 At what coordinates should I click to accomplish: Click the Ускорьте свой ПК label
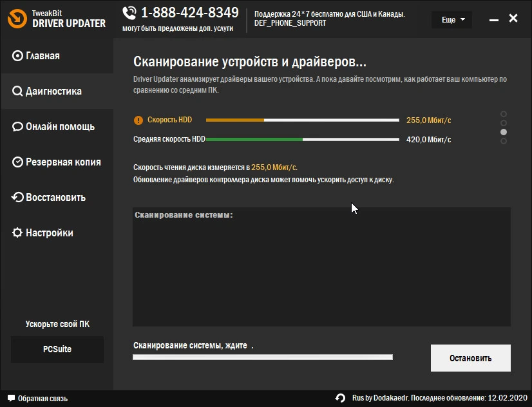tap(57, 324)
